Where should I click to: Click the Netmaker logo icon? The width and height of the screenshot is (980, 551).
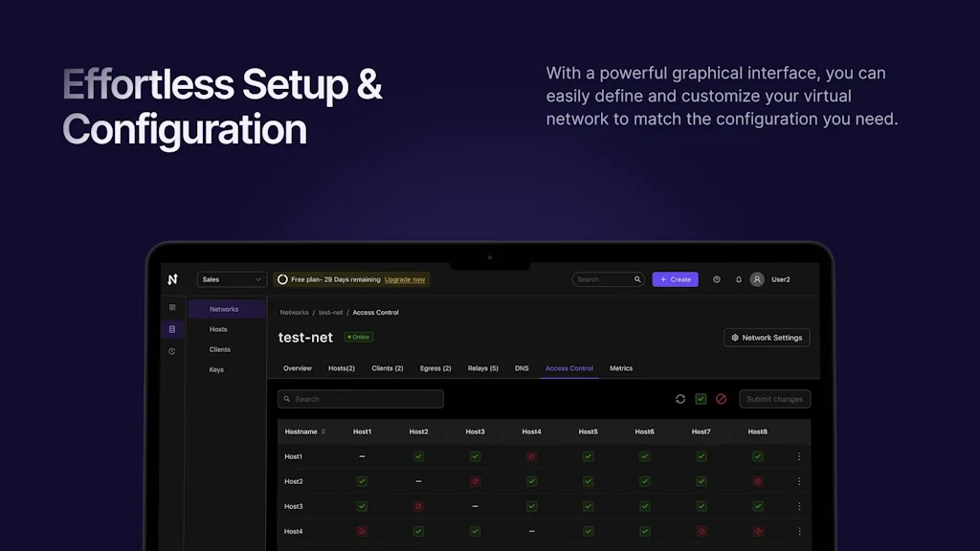172,279
